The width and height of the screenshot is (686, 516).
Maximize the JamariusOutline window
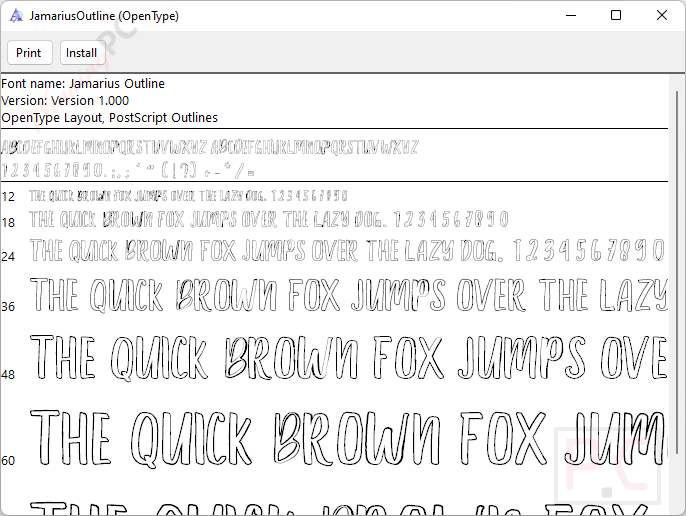pos(616,15)
